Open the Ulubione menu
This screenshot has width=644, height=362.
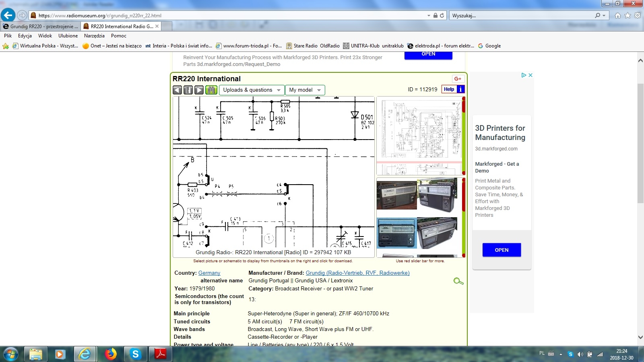click(68, 36)
